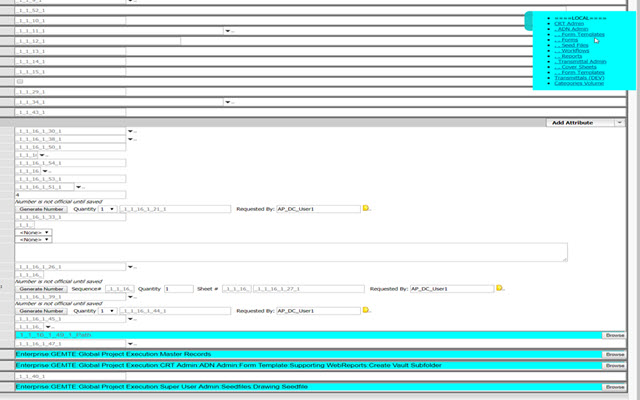The width and height of the screenshot is (640, 400).
Task: Click Requested By field on Sheet # row
Action: [x=452, y=289]
